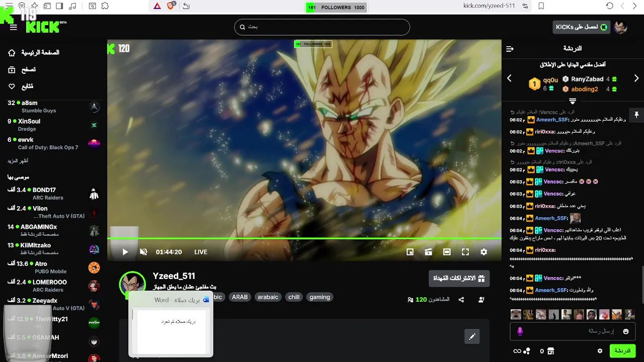This screenshot has height=362, width=644.
Task: Click the channel points bubbles icon
Action: 527,351
